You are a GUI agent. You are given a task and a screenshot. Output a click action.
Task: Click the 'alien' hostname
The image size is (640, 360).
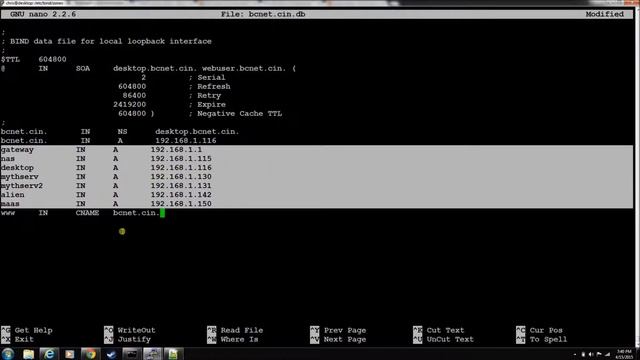pyautogui.click(x=13, y=195)
